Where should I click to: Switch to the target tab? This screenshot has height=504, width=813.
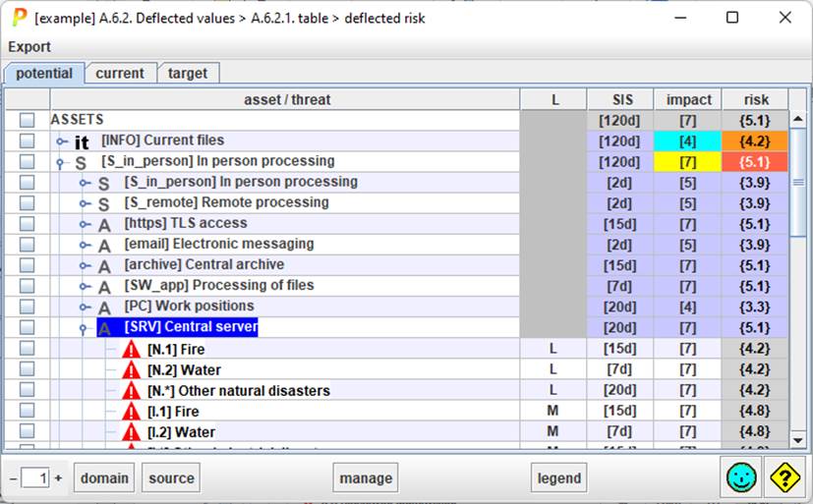click(x=188, y=73)
